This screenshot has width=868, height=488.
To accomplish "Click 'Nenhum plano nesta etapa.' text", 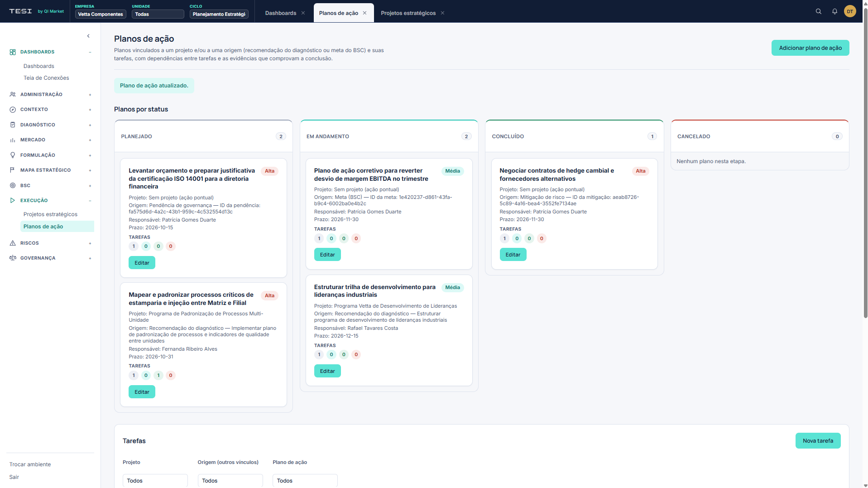I will (711, 161).
